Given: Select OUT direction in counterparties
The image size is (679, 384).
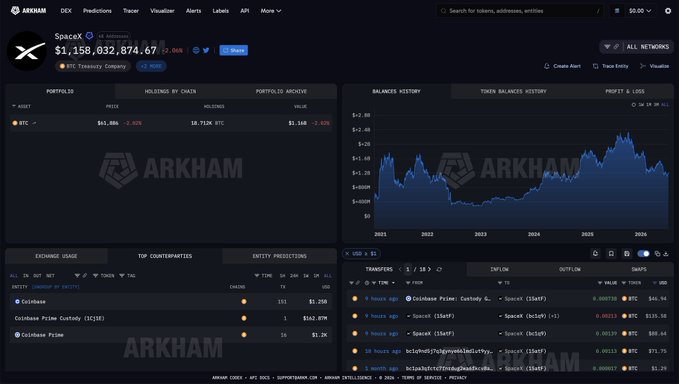Looking at the screenshot, I should pos(38,275).
